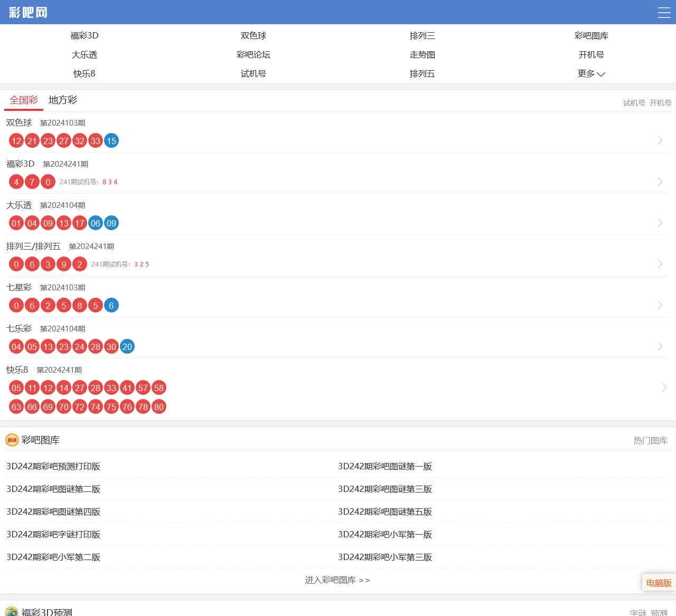
Task: Go to 双色球 in navigation
Action: [253, 35]
